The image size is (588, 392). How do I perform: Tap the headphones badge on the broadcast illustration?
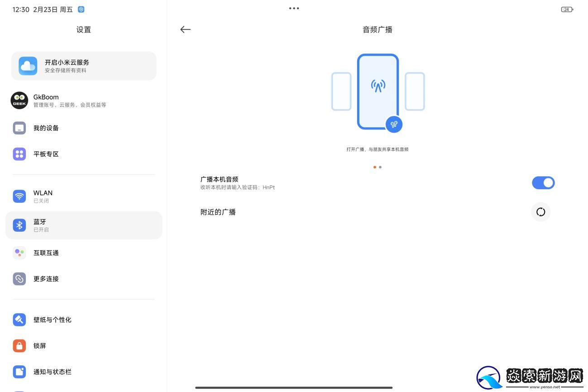pos(394,124)
